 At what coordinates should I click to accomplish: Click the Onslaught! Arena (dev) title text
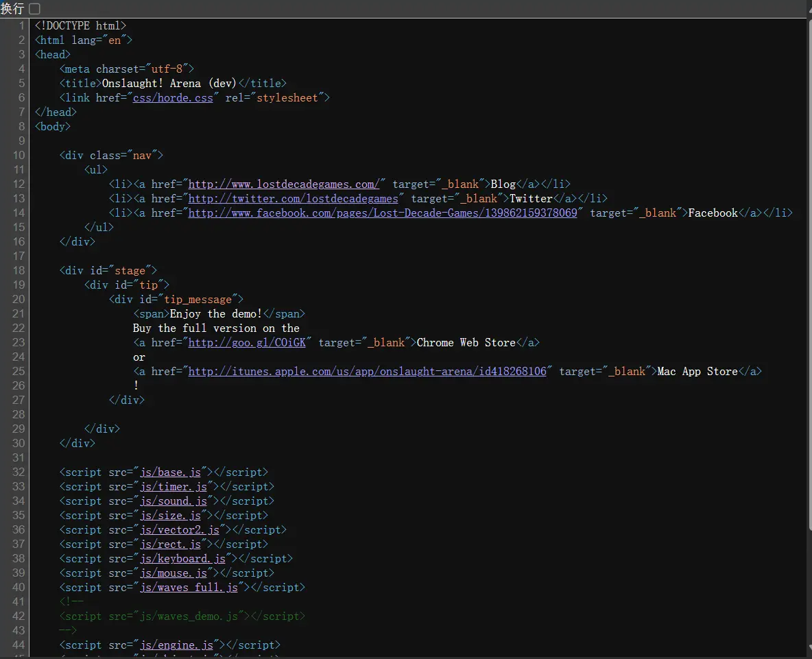(x=169, y=84)
